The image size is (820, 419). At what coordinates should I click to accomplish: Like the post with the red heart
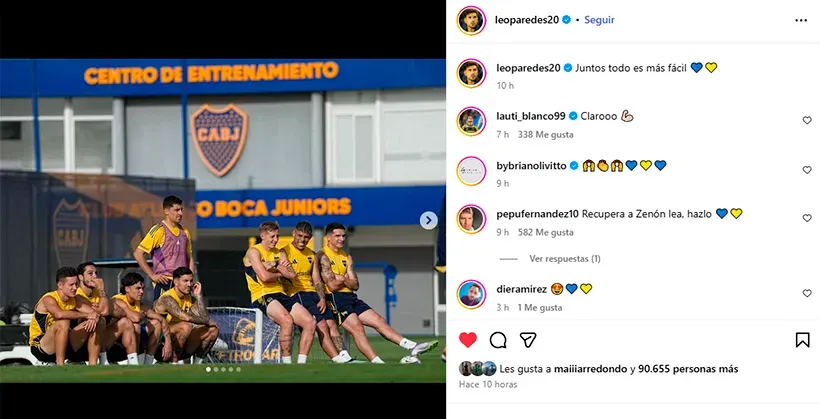pos(468,341)
